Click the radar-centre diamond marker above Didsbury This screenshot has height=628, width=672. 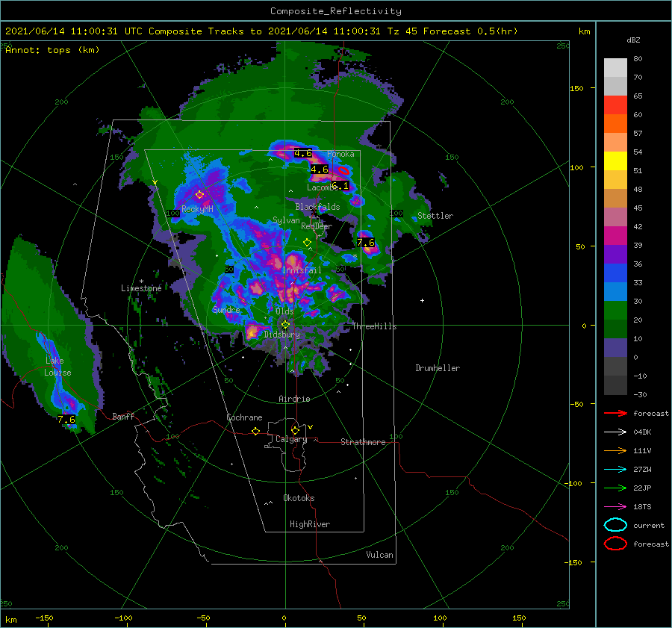pyautogui.click(x=285, y=325)
